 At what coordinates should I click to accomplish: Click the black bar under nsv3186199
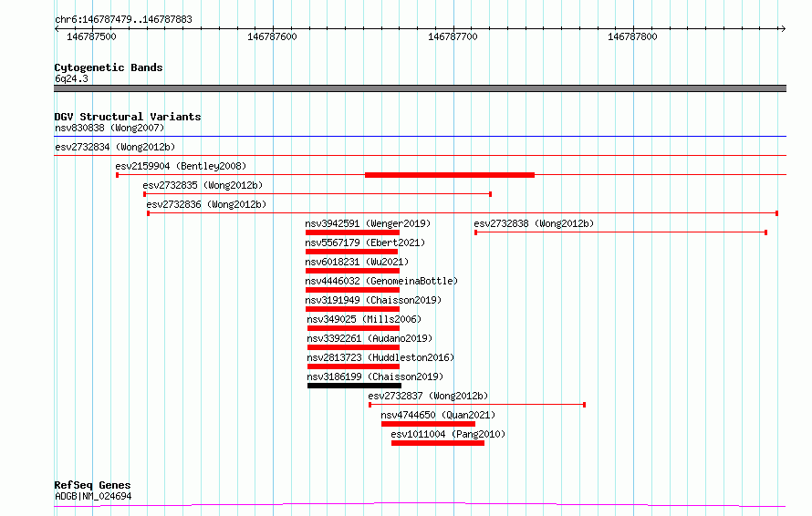354,386
